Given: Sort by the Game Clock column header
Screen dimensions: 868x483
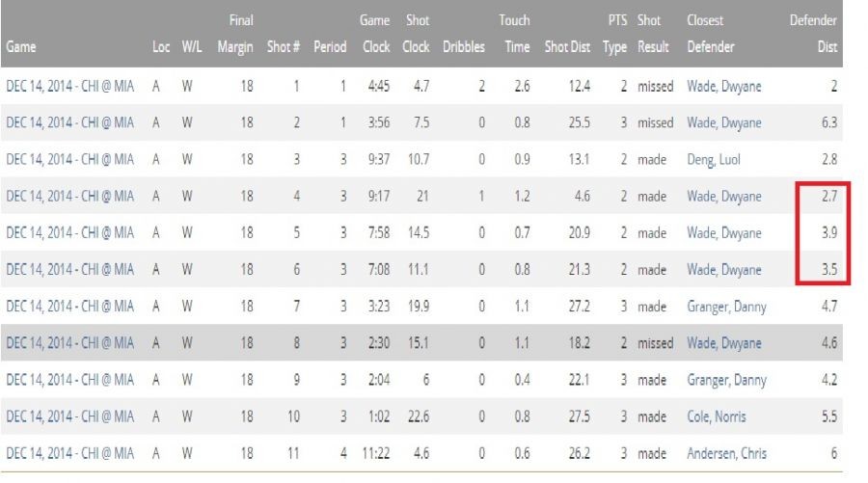Looking at the screenshot, I should pos(376,34).
